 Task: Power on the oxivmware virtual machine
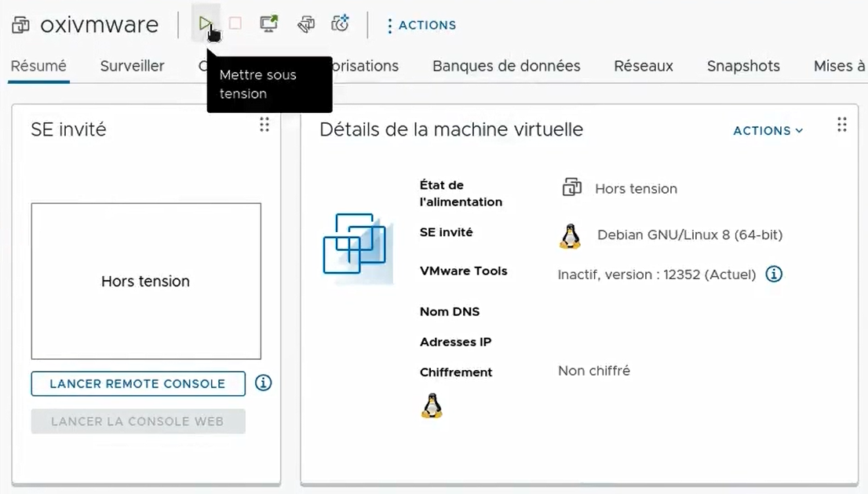(x=206, y=24)
